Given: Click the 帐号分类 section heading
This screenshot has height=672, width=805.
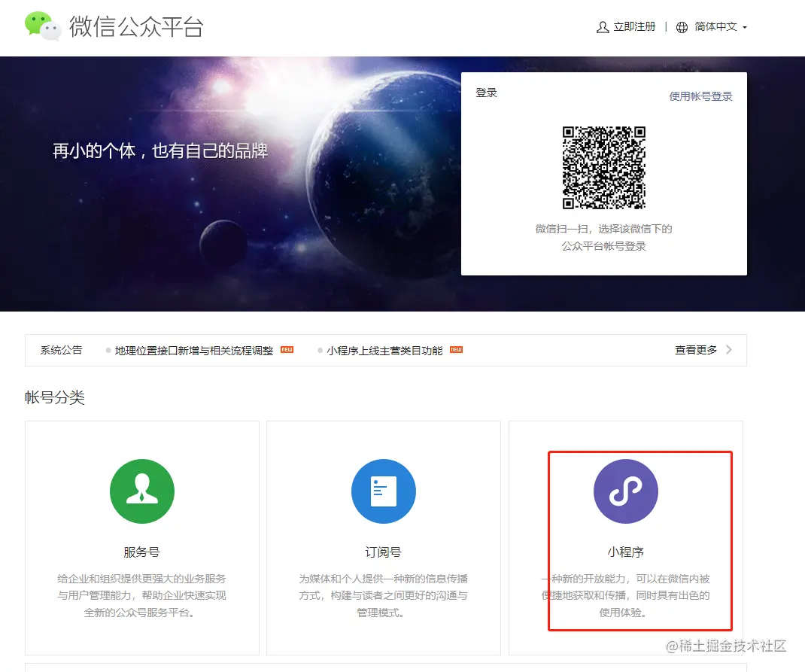Looking at the screenshot, I should point(54,397).
